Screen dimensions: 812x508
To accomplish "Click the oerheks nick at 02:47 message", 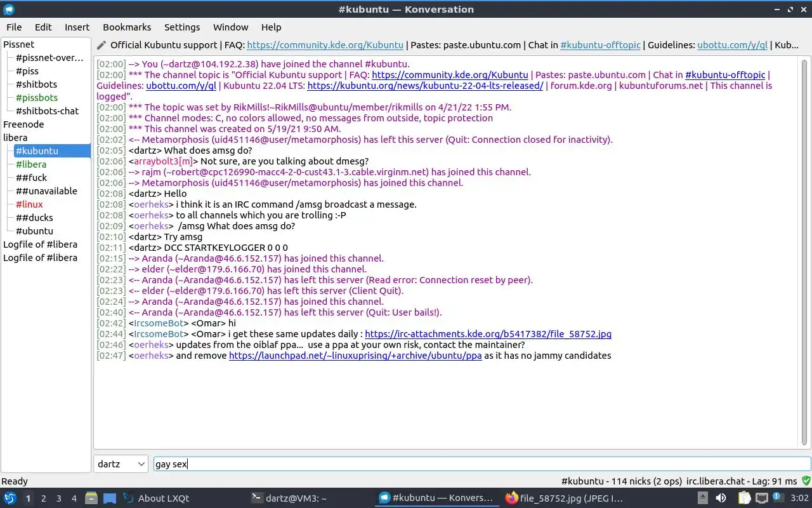I will pyautogui.click(x=151, y=356).
